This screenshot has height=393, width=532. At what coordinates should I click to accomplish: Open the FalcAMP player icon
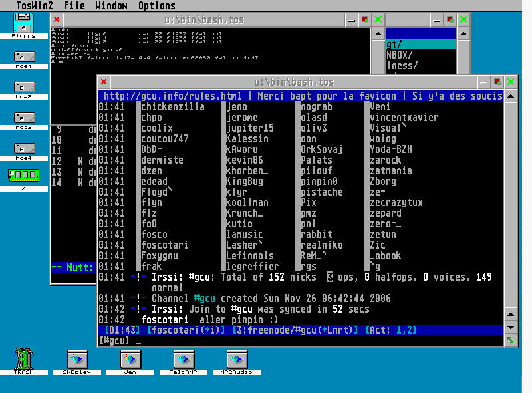tap(183, 360)
